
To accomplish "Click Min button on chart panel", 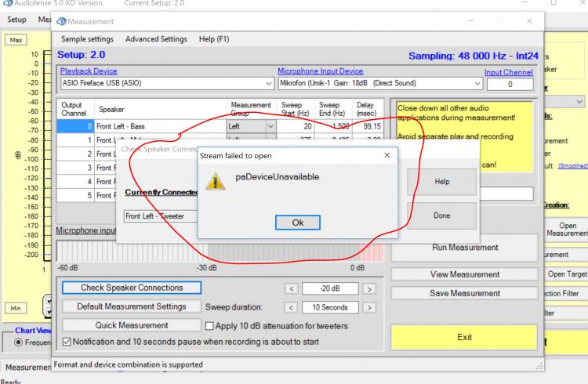I will [x=16, y=308].
